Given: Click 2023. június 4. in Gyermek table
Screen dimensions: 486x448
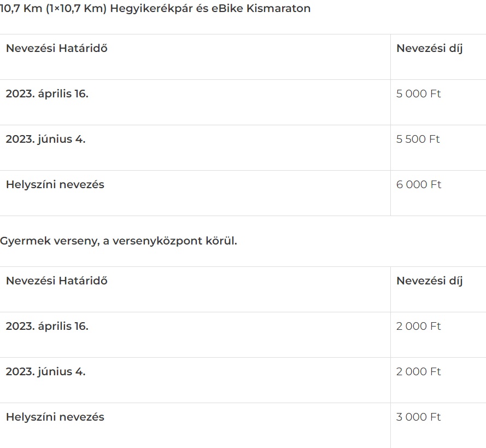Looking at the screenshot, I should pyautogui.click(x=45, y=372).
